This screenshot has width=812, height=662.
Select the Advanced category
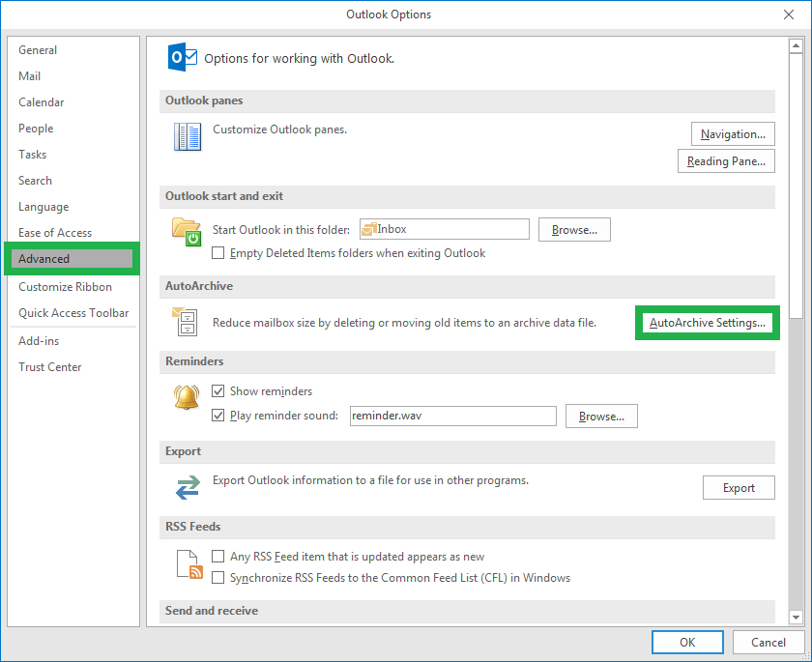coord(72,259)
